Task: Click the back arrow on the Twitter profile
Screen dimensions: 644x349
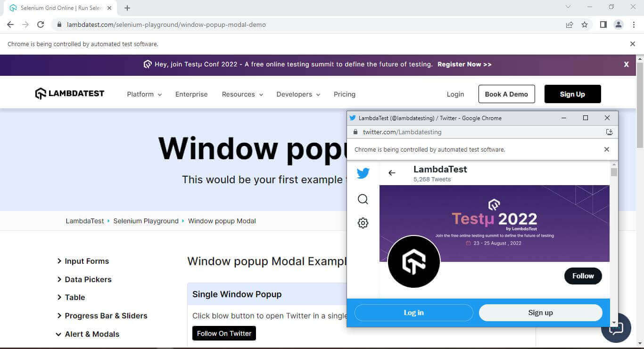Action: tap(392, 173)
